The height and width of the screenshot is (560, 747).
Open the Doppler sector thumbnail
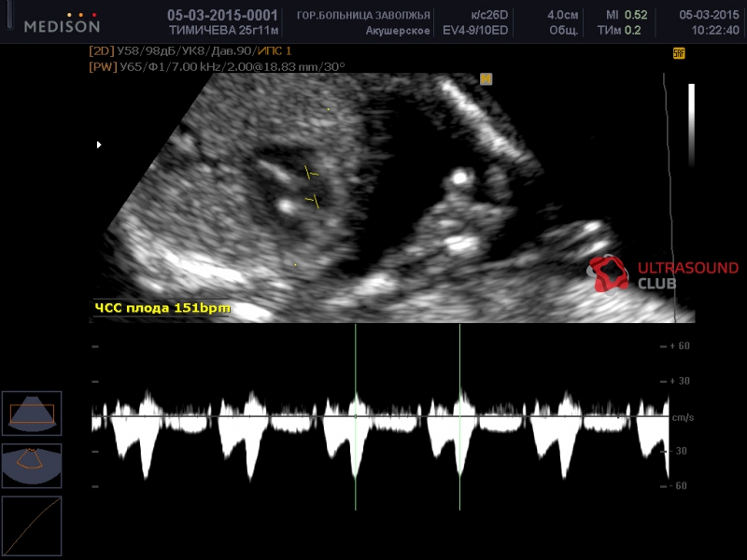click(32, 466)
